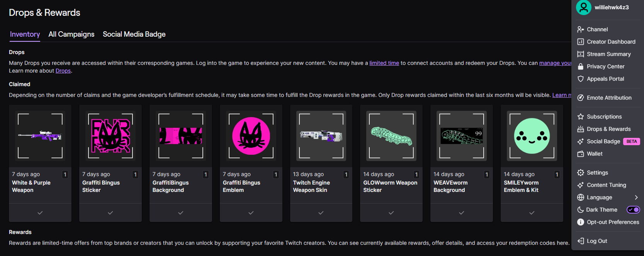644x256 pixels.
Task: Open Emote Attribution page
Action: coord(609,98)
